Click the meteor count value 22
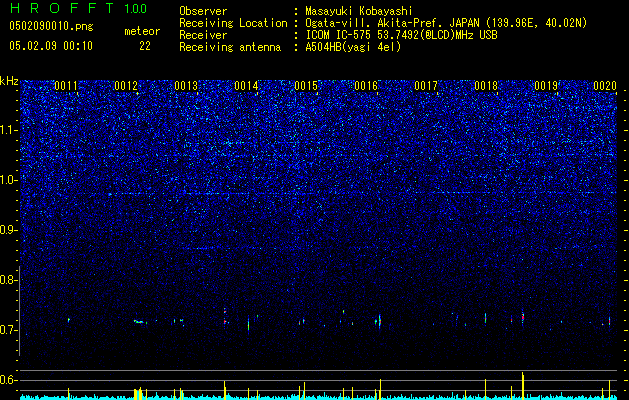This screenshot has height=400, width=629. click(x=145, y=46)
